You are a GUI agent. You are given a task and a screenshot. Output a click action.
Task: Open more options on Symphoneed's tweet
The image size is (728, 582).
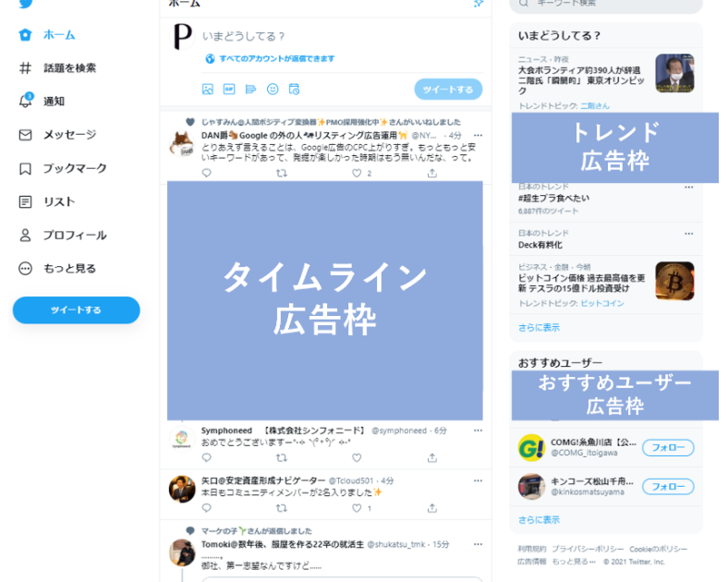(478, 430)
